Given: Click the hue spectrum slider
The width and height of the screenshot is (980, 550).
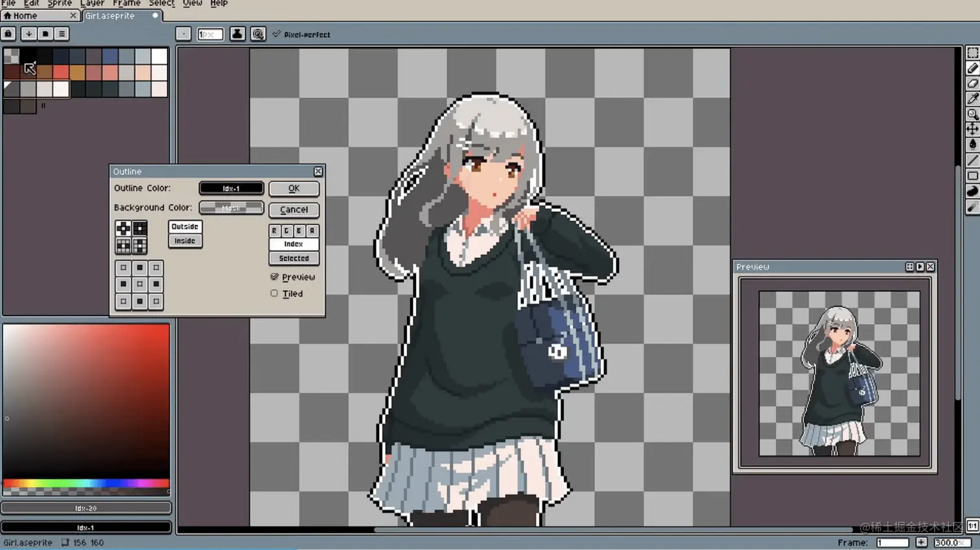Looking at the screenshot, I should (x=86, y=483).
